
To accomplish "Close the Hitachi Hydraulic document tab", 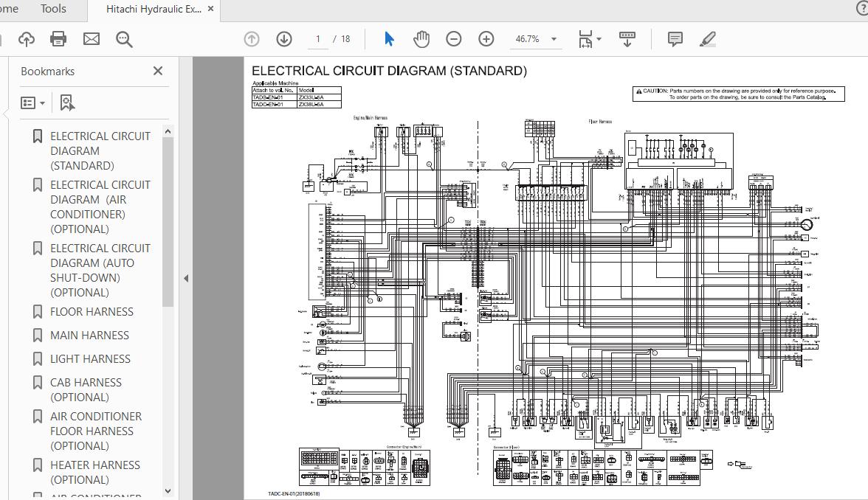I will [212, 10].
